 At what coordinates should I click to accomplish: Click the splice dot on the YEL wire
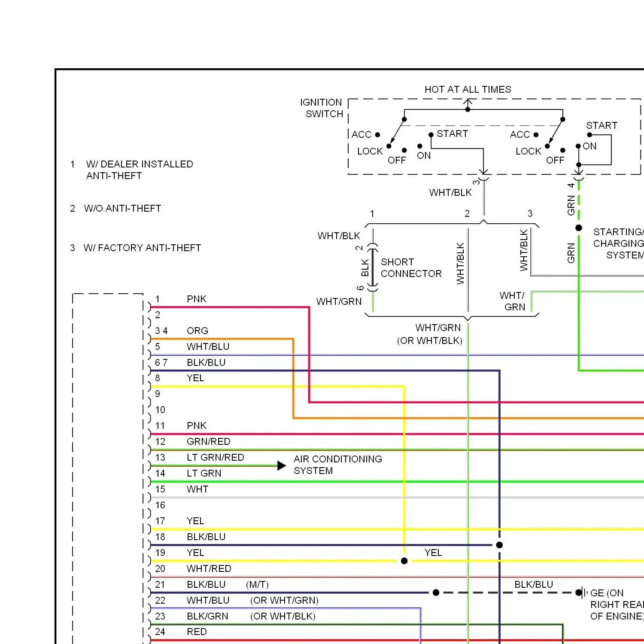point(404,561)
